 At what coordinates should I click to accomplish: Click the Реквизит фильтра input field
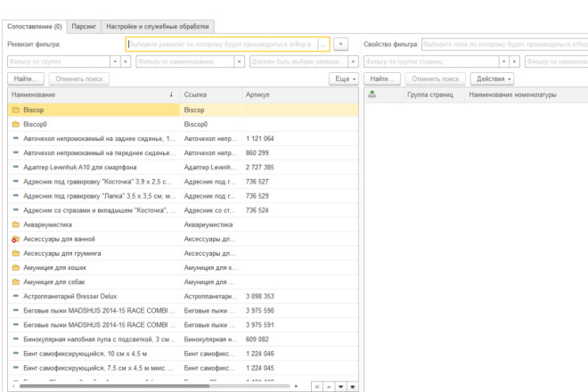(223, 45)
